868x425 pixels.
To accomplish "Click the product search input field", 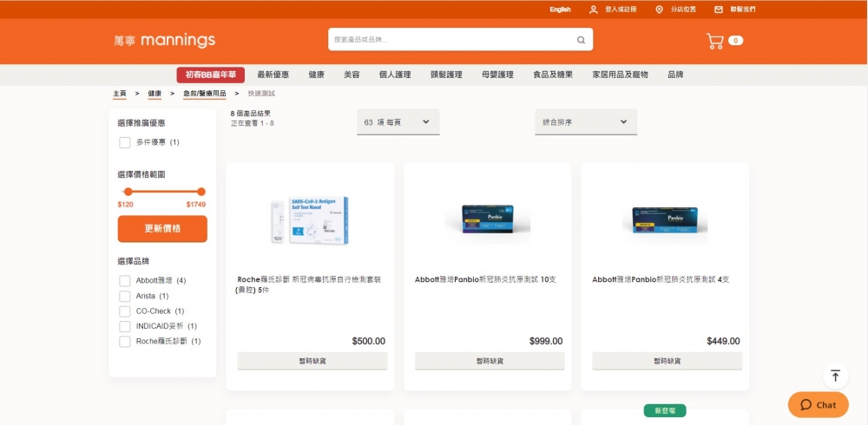I will tap(451, 40).
